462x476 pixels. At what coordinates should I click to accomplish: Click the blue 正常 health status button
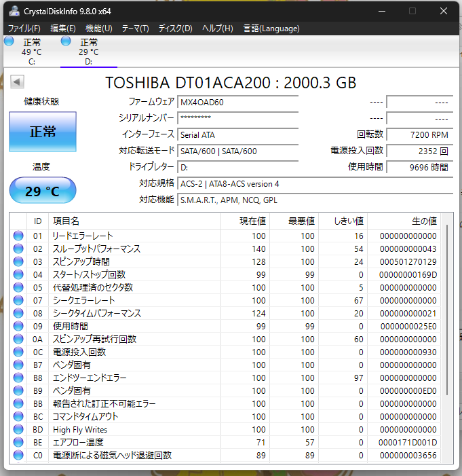pyautogui.click(x=43, y=132)
